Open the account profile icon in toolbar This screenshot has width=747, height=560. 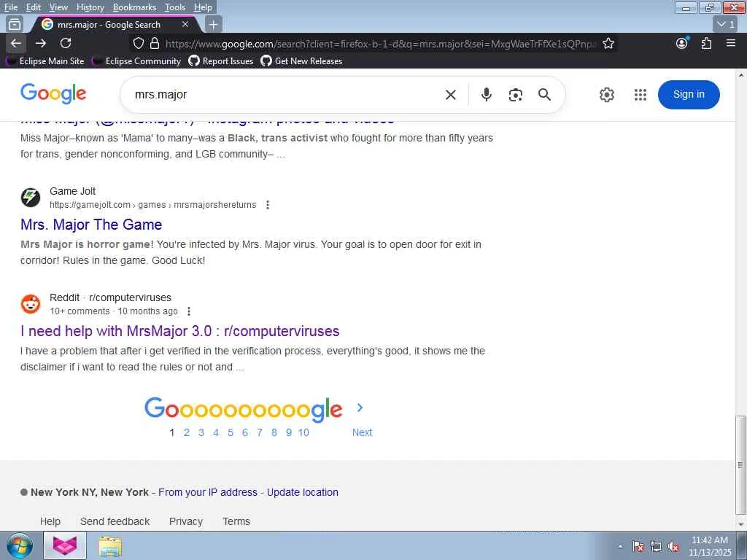[682, 43]
